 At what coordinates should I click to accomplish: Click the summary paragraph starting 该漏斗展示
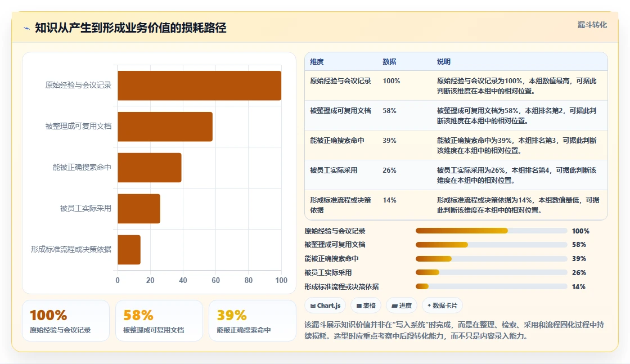click(454, 330)
